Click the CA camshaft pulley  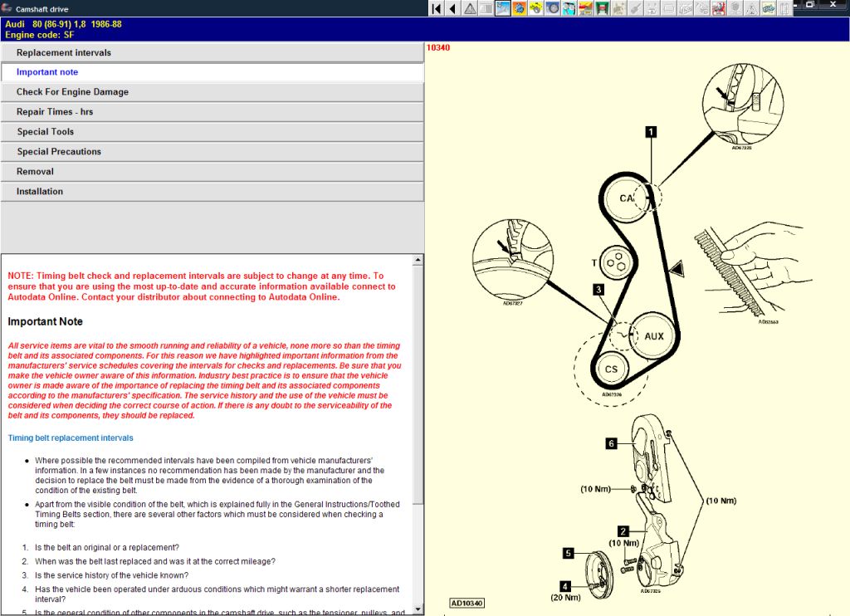tap(628, 198)
